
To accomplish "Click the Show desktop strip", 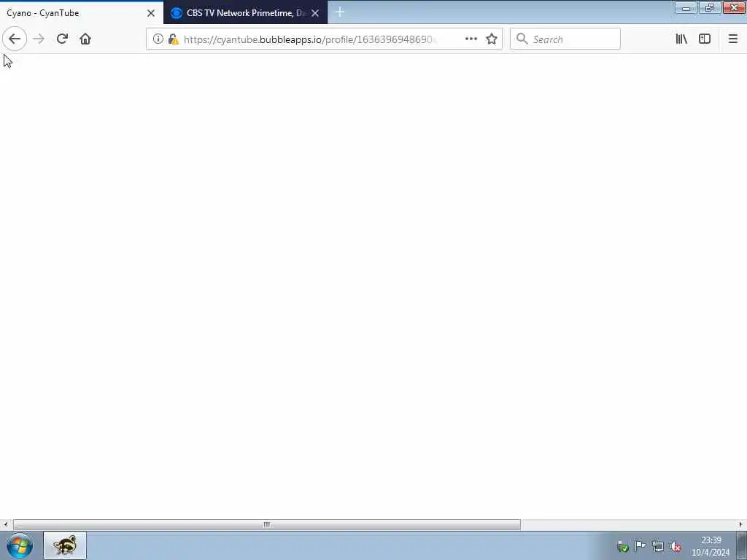I will (x=742, y=545).
